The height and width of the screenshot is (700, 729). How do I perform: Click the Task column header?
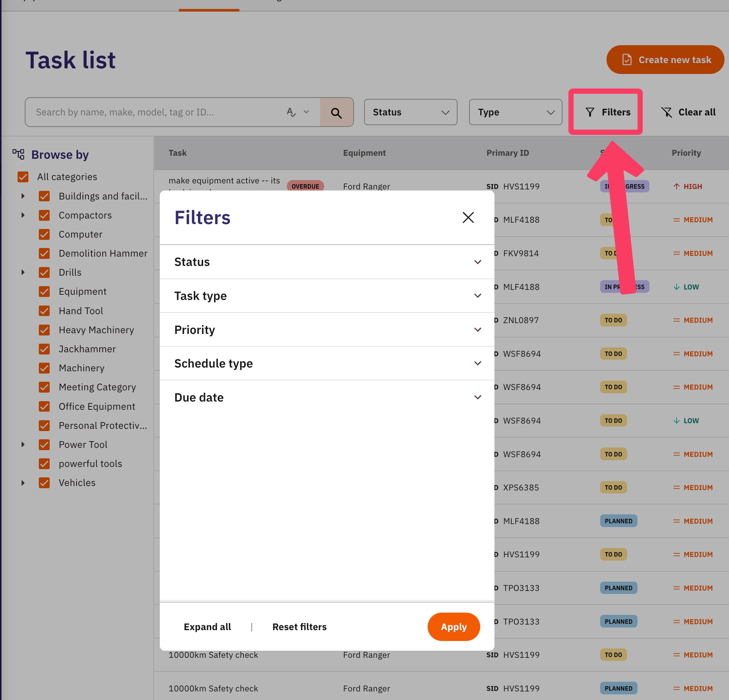(x=177, y=153)
